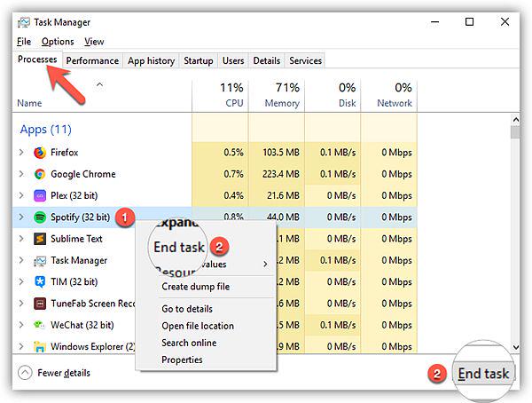Screen dimensions: 532x403
Task: Click Firefox memory value 103.5 MB
Action: tap(281, 152)
